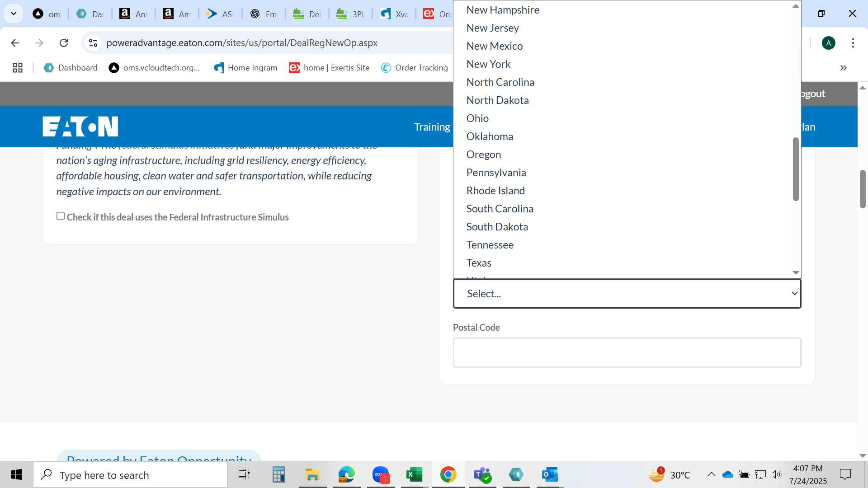Viewport: 868px width, 488px height.
Task: Check the Federal Infrastructure Stimulus checkbox
Action: (61, 216)
